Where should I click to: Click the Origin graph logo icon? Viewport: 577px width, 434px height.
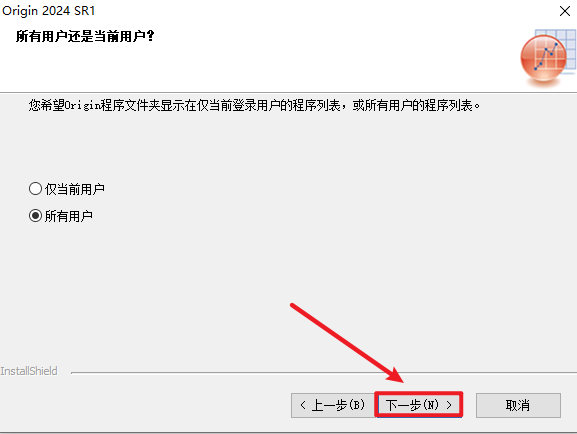548,57
